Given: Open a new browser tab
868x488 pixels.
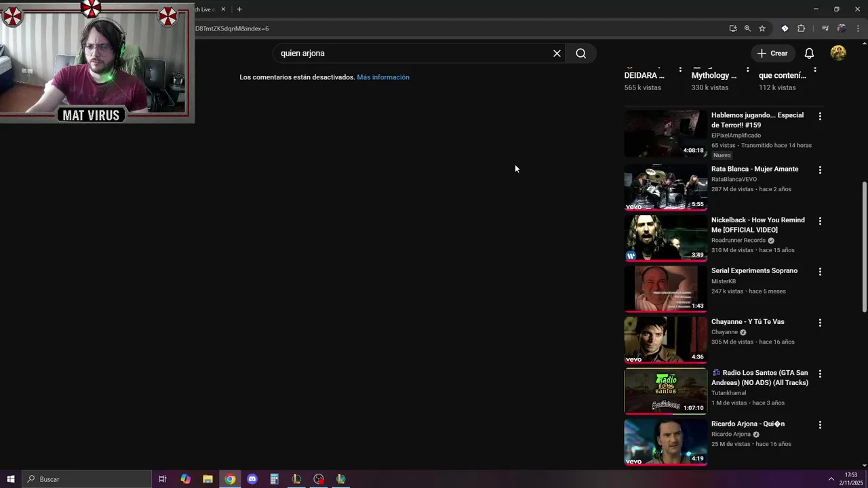Looking at the screenshot, I should pyautogui.click(x=239, y=9).
